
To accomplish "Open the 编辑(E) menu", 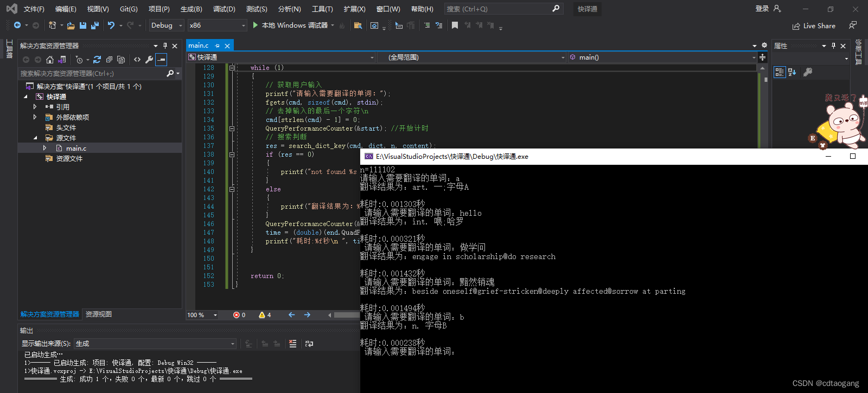I will click(x=66, y=9).
